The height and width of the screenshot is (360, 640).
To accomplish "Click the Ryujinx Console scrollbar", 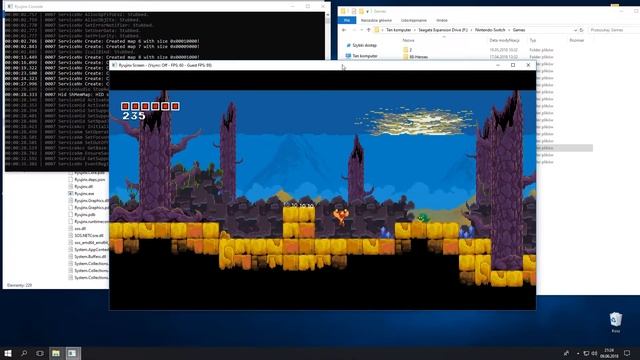I will 327,36.
